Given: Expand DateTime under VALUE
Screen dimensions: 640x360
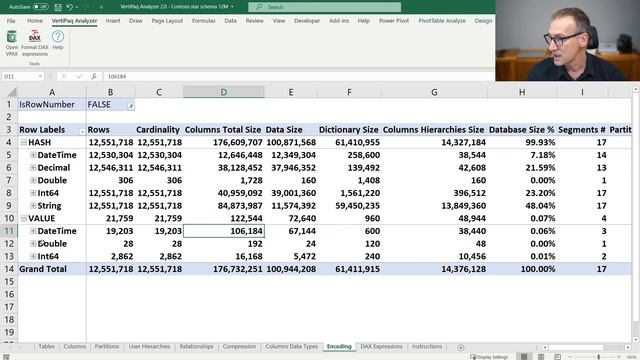Looking at the screenshot, I should 33,231.
